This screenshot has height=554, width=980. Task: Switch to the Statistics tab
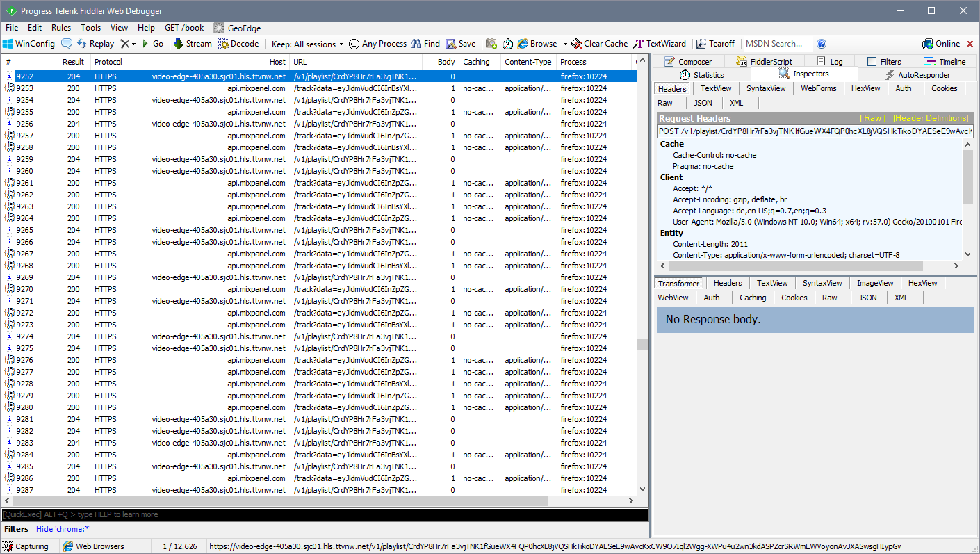pos(701,74)
